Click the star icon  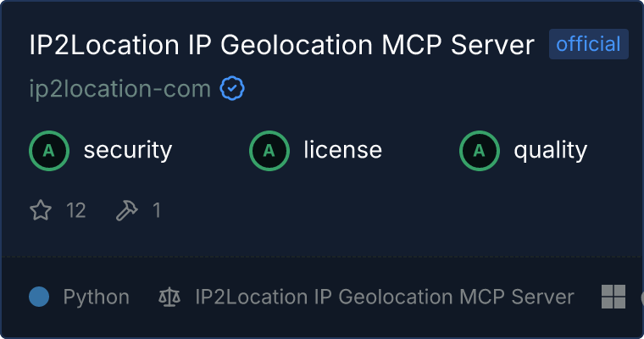pos(41,210)
